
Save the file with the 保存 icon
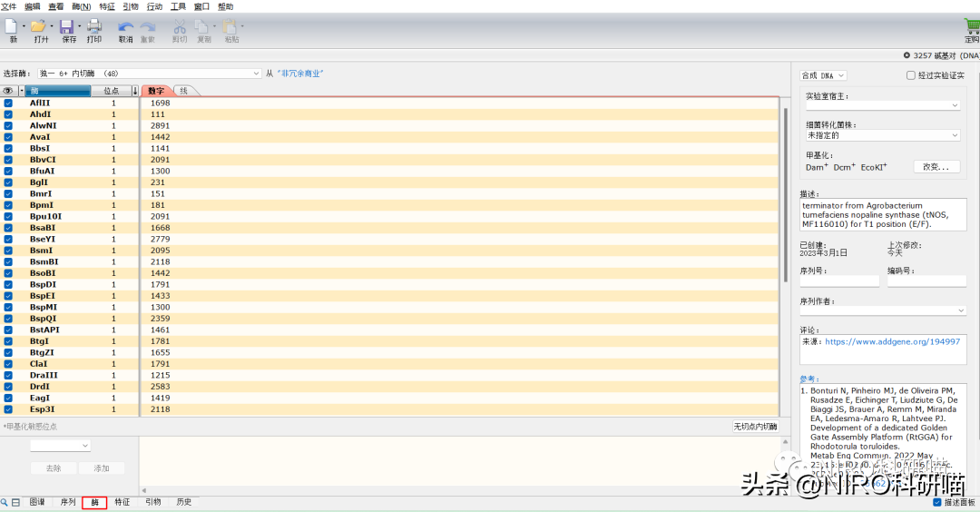pyautogui.click(x=67, y=27)
